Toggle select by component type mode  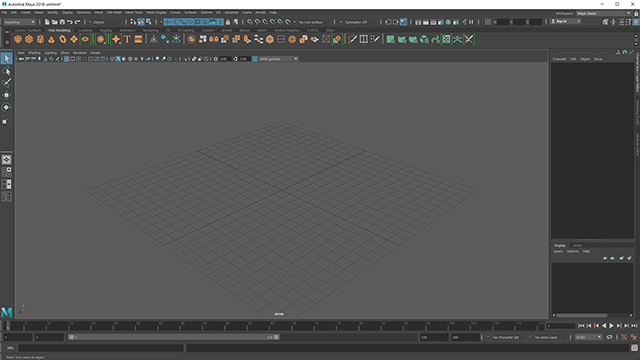point(149,22)
